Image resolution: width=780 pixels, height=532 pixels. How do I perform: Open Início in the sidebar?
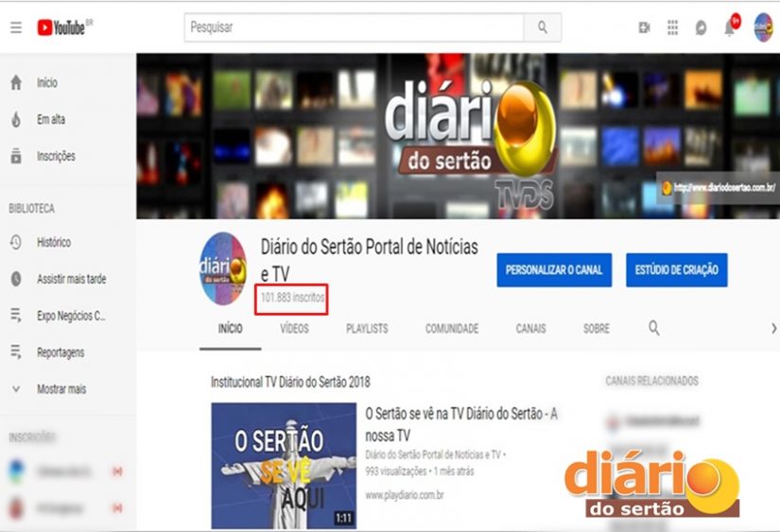click(x=46, y=82)
